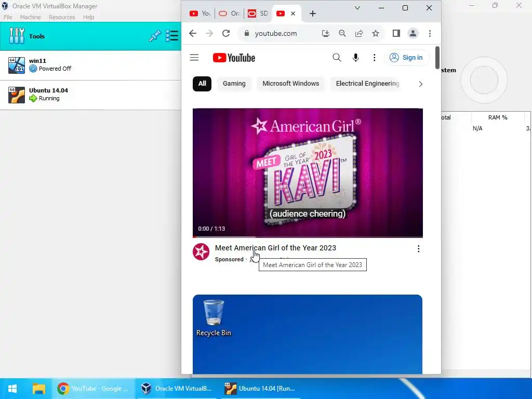532x399 pixels.
Task: Switch to Ubuntu 14.04 running VM taskbar item
Action: pos(260,389)
